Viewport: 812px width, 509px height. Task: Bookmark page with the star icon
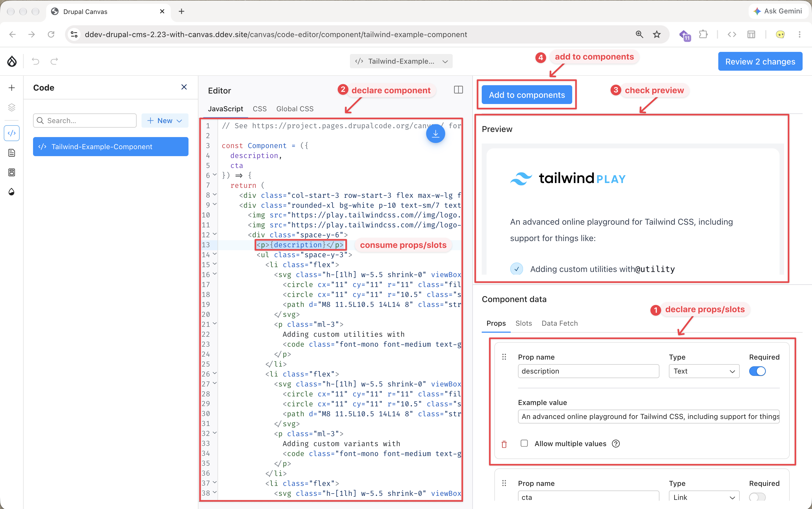[x=657, y=34]
